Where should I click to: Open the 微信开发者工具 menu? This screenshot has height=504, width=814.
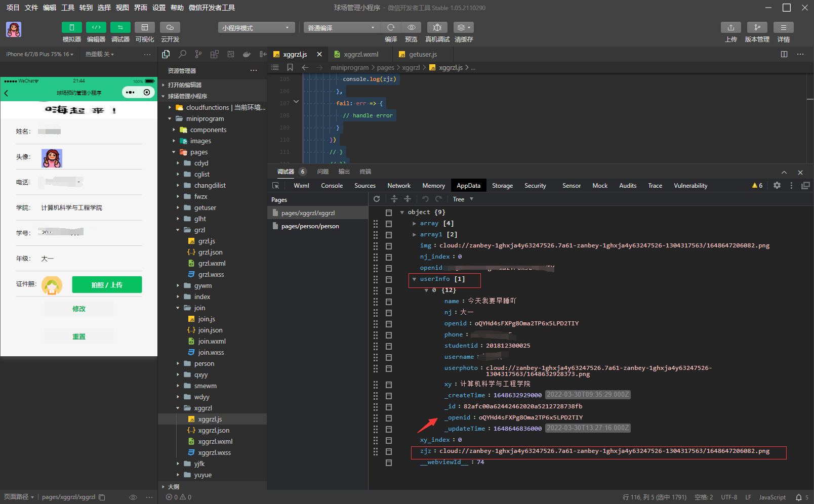click(212, 8)
